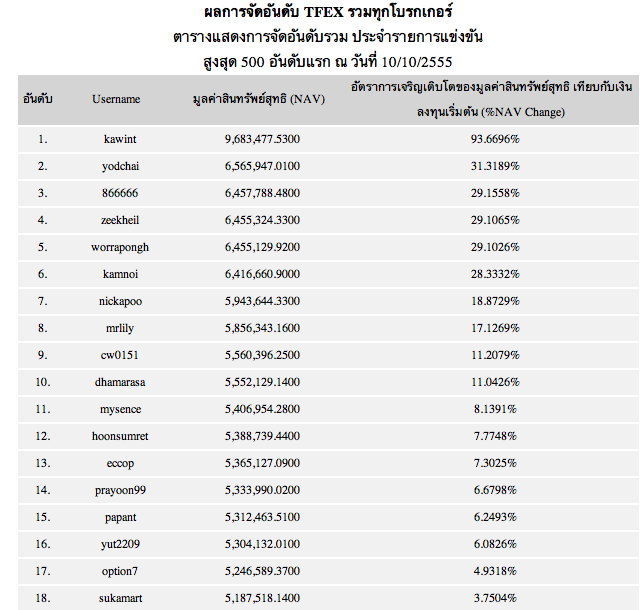
Task: Click username cw0151
Action: pos(120,355)
